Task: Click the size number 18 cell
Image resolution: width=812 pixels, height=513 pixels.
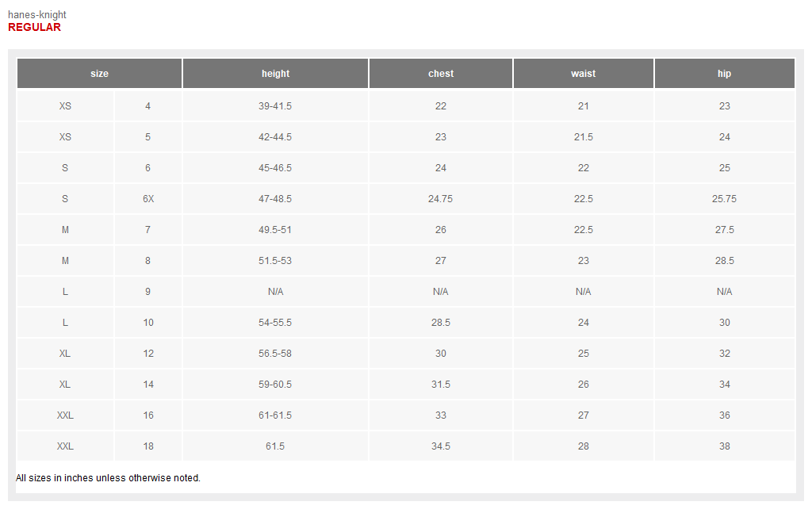Action: tap(148, 446)
